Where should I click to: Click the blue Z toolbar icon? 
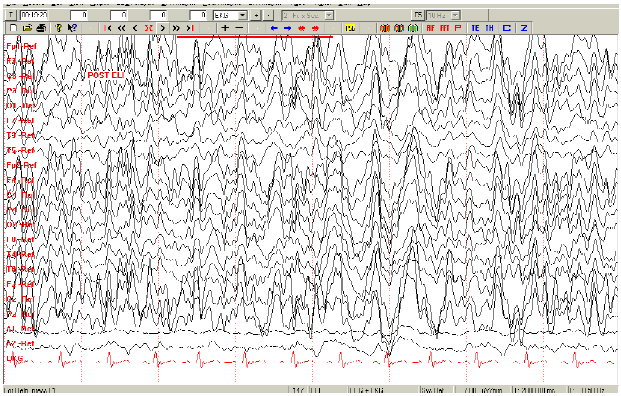click(x=524, y=28)
